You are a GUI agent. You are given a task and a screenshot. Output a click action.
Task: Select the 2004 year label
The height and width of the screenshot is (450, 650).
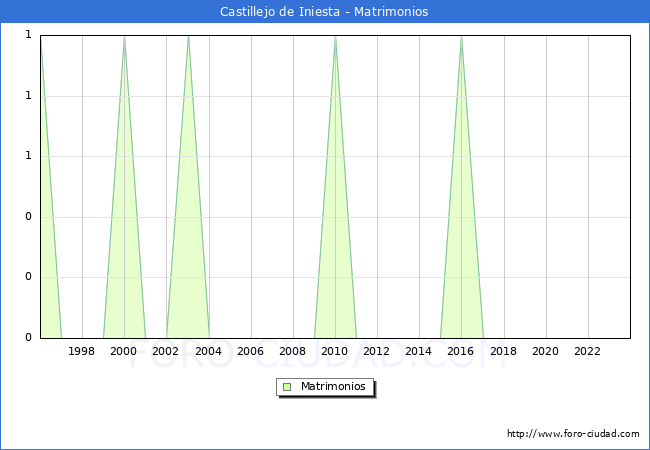tap(208, 351)
